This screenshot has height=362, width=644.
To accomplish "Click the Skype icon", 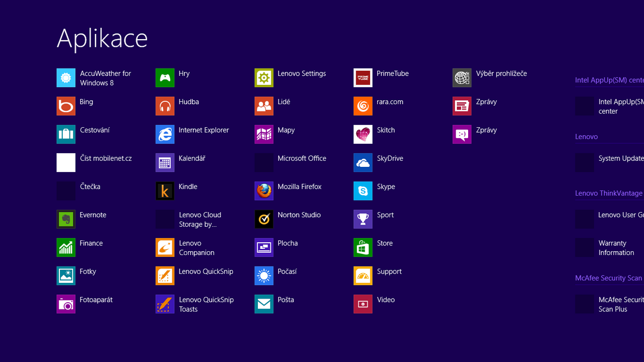I will [363, 191].
